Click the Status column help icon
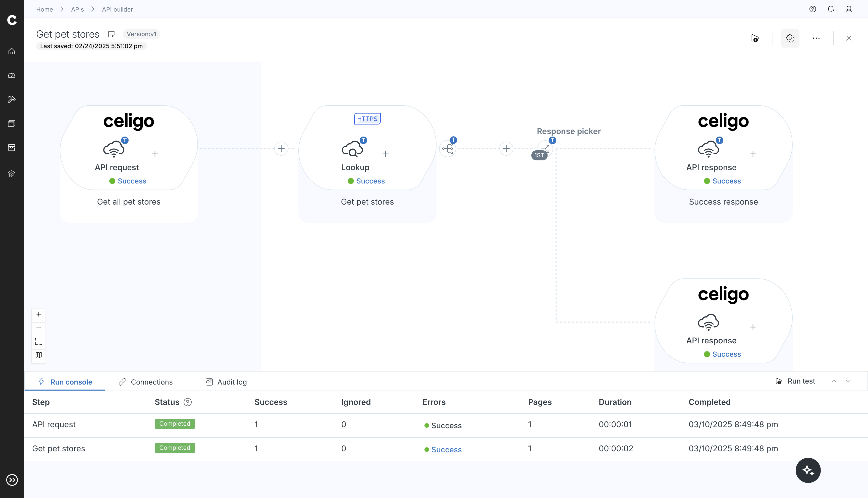868x498 pixels. coord(188,402)
